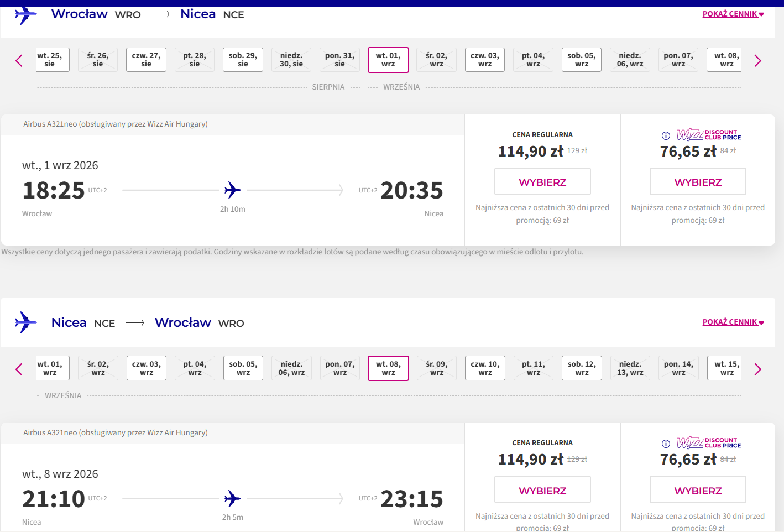Choose Wizz Discount Club price for outbound flight
This screenshot has height=532, width=784.
pos(698,182)
